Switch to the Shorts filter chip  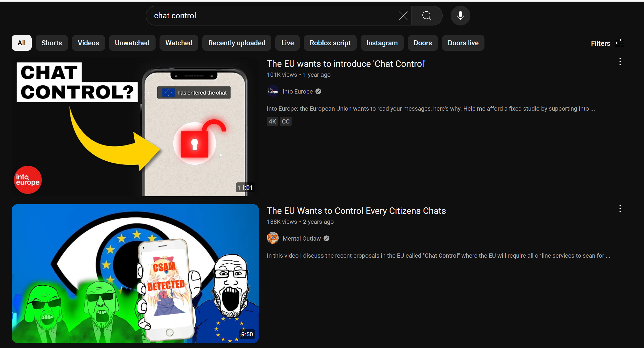(51, 43)
